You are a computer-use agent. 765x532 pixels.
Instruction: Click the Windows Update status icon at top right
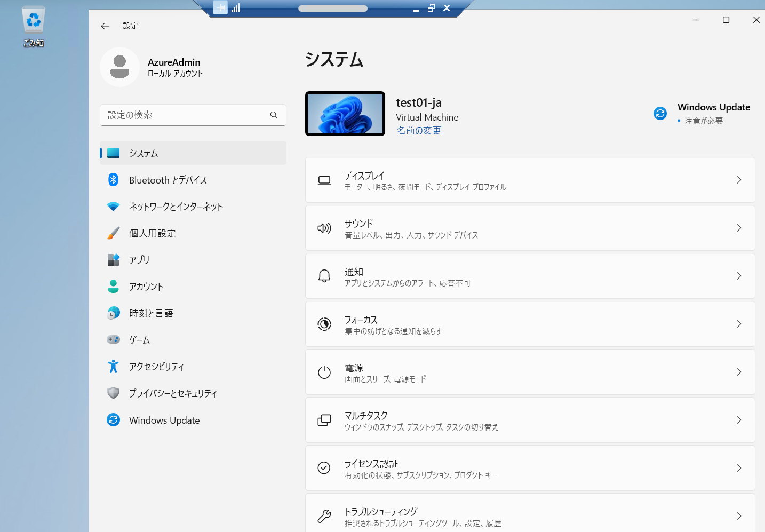point(660,114)
